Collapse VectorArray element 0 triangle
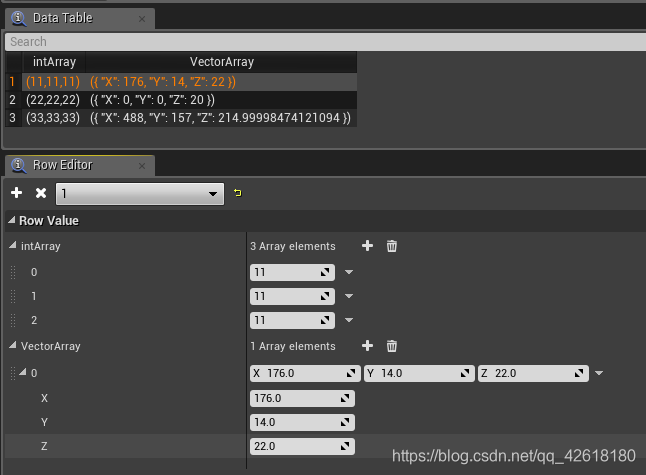646x475 pixels. click(23, 372)
